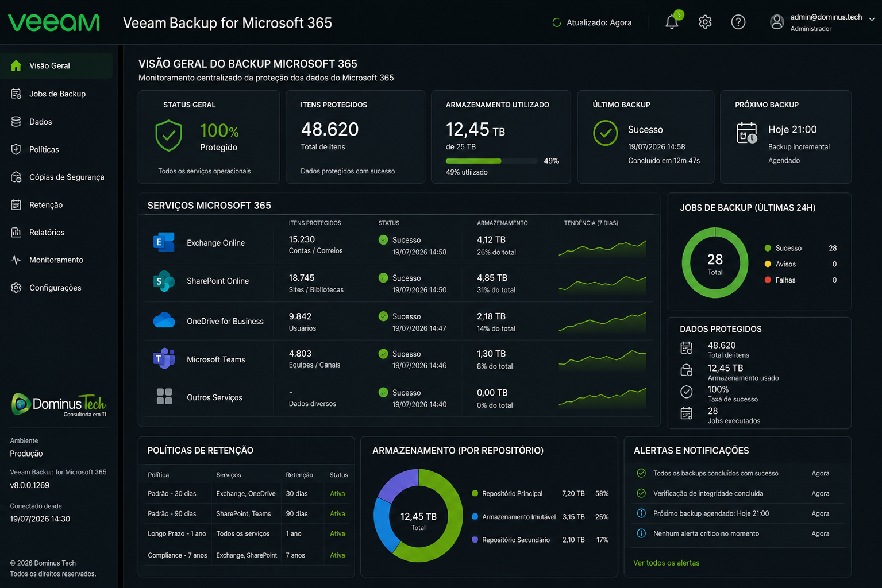Viewport: 882px width, 588px height.
Task: Click the Repositório Principal legend swatch
Action: pos(475,493)
